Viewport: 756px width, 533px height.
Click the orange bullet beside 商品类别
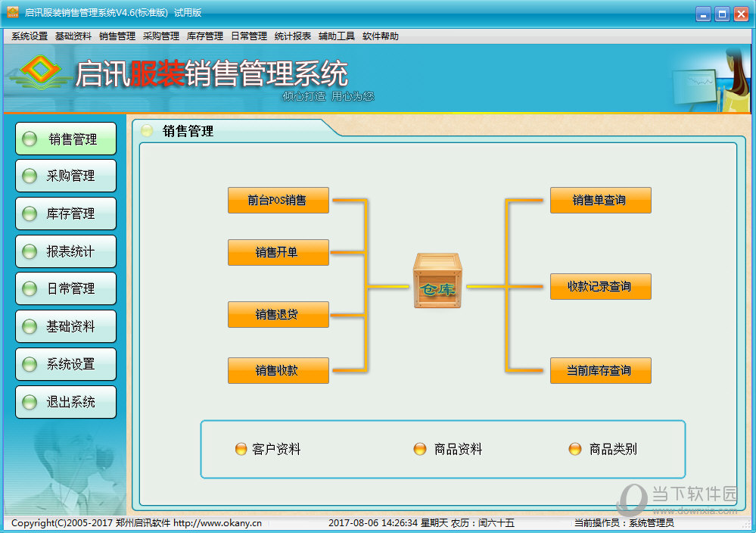(x=575, y=449)
